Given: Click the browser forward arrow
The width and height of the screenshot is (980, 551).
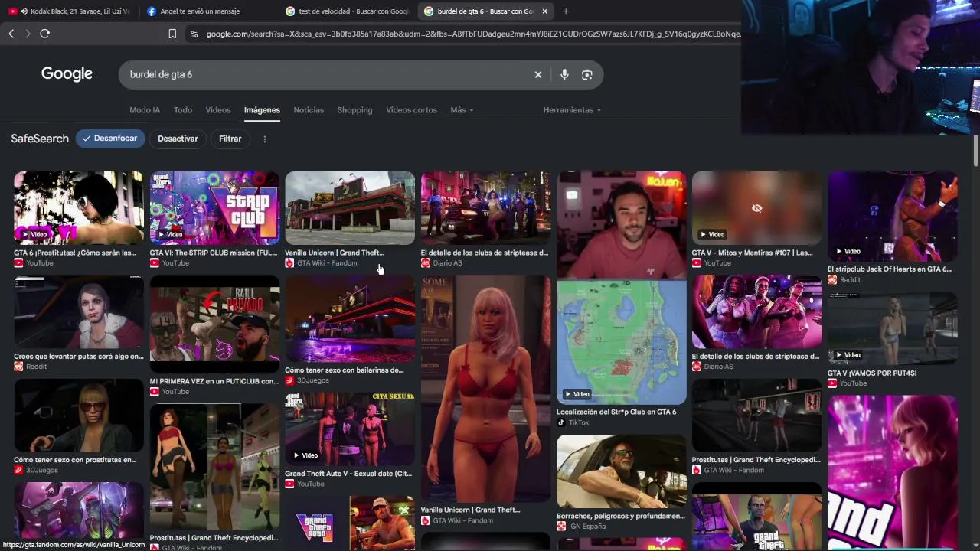Looking at the screenshot, I should [28, 34].
